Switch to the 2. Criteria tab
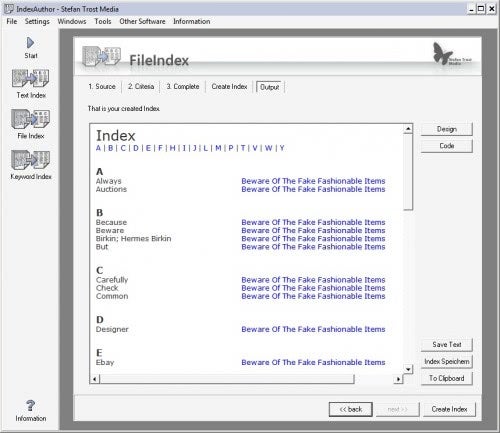Screen dimensions: 500x433 [141, 86]
